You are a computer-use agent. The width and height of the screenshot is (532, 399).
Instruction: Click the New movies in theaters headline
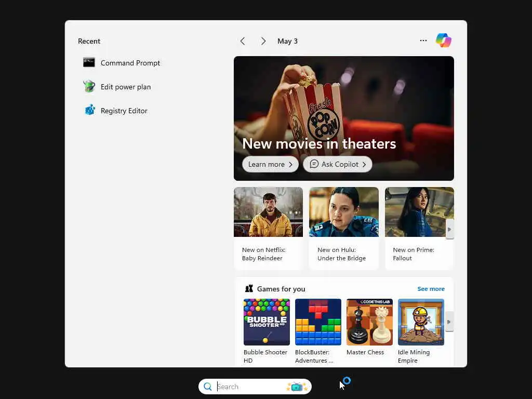coord(319,143)
